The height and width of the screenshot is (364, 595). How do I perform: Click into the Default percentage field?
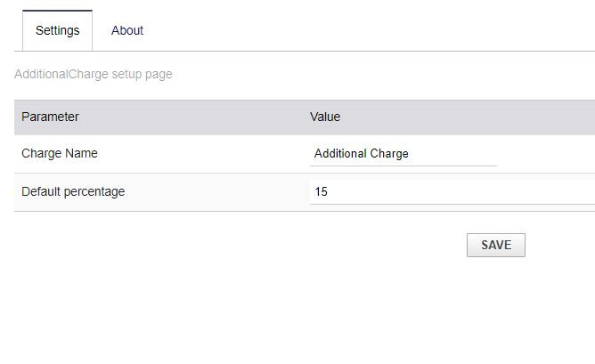(x=452, y=191)
